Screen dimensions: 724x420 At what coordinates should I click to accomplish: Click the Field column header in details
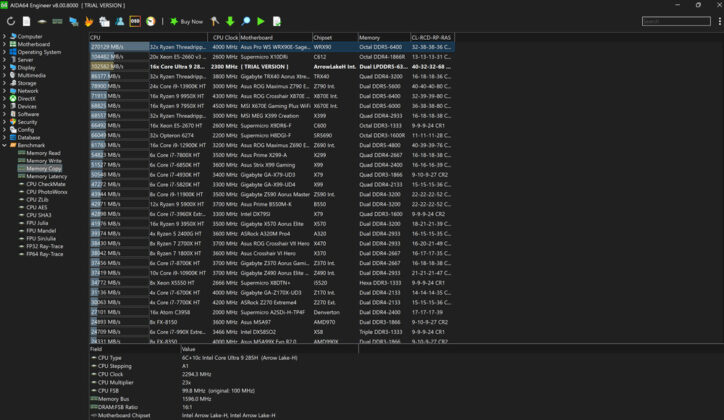tap(134, 349)
